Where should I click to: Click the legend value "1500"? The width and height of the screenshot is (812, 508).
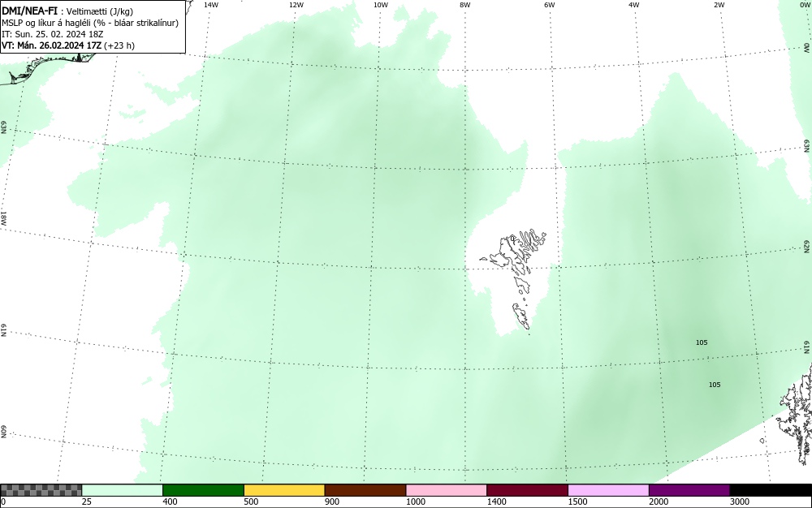[577, 502]
